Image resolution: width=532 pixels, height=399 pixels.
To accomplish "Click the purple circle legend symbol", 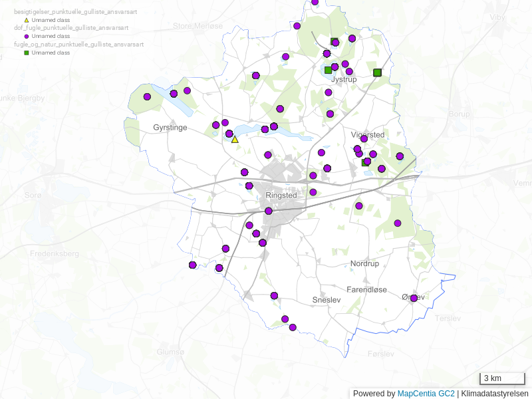I will tap(27, 36).
